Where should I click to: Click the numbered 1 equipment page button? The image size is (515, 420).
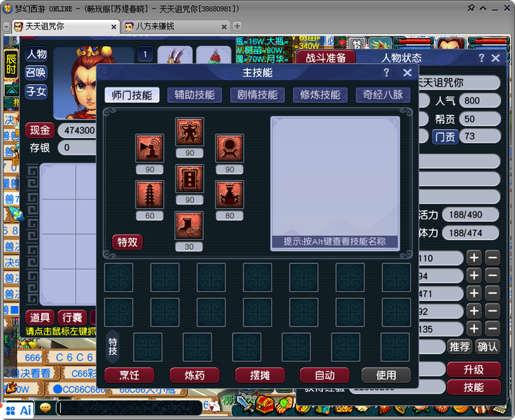coord(145,54)
